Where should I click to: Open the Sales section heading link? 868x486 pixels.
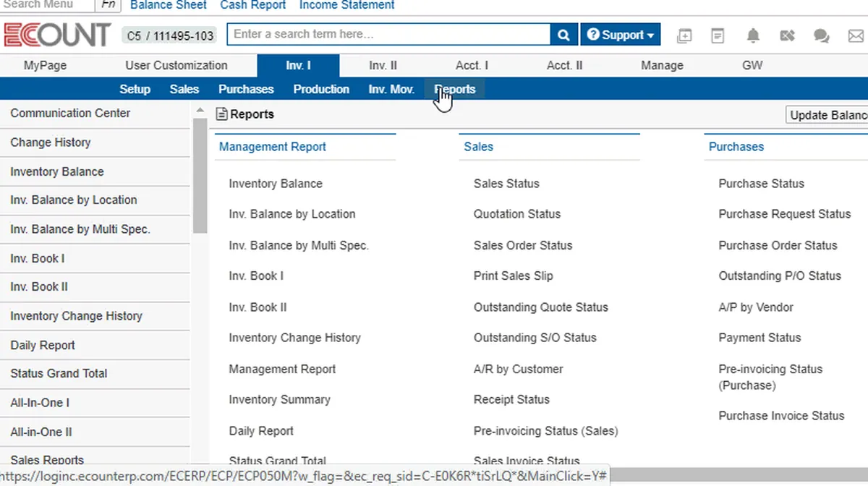coord(478,147)
